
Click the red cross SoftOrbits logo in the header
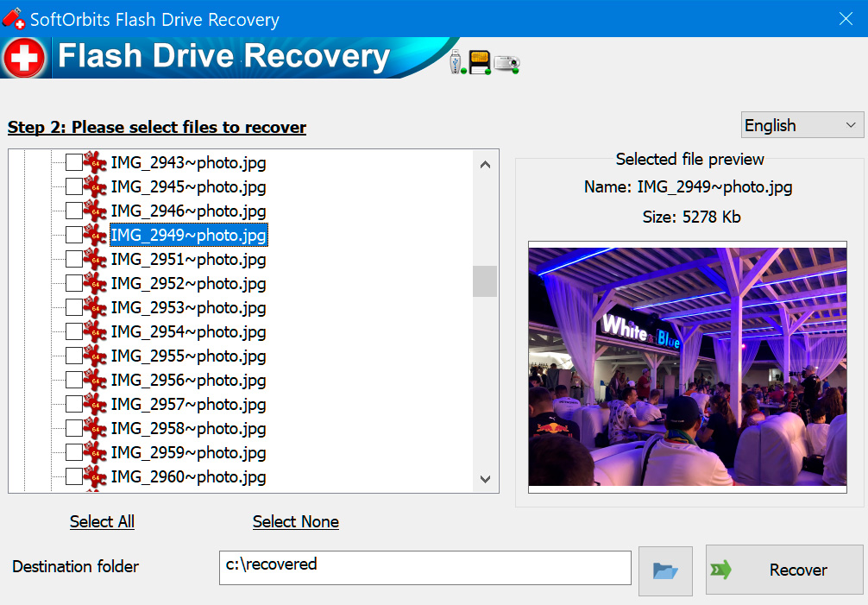[x=24, y=59]
